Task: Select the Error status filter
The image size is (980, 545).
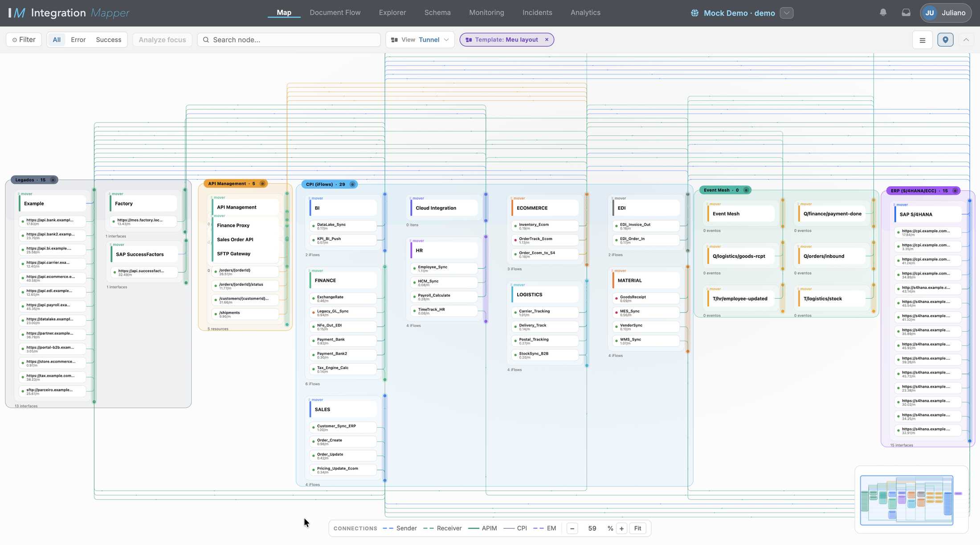Action: point(78,40)
